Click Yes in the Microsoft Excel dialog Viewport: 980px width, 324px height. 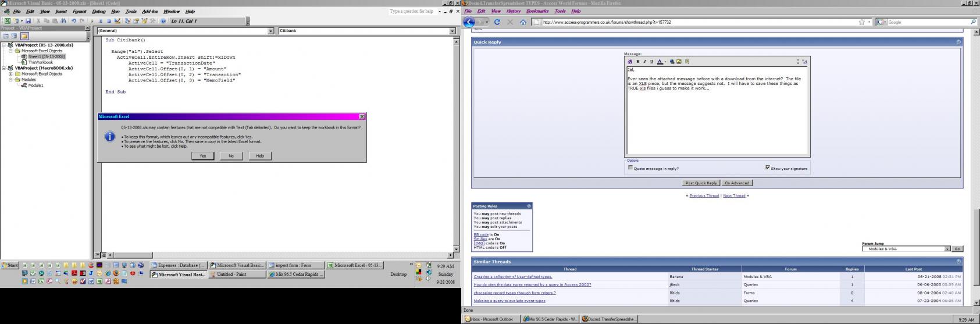coord(202,156)
